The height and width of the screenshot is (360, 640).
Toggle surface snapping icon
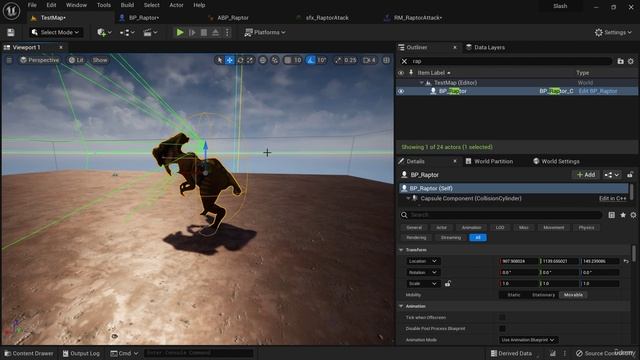(275, 60)
